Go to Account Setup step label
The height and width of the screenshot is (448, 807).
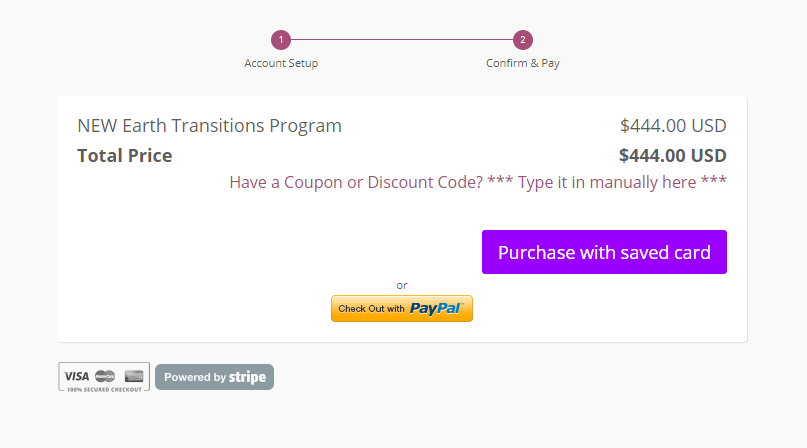point(281,63)
